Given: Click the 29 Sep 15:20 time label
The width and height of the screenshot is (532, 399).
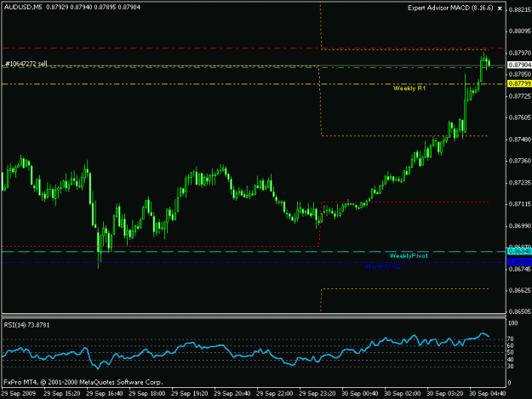Looking at the screenshot, I should (62, 394).
